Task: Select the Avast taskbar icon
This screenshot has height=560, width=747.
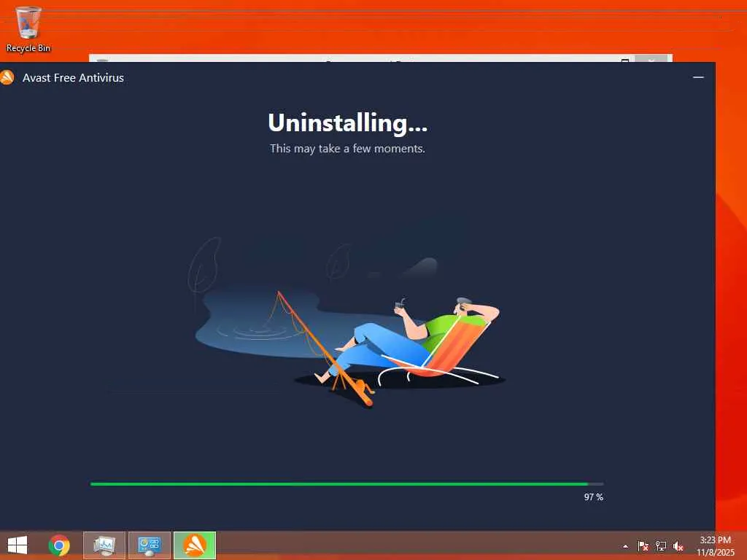Action: coord(194,545)
